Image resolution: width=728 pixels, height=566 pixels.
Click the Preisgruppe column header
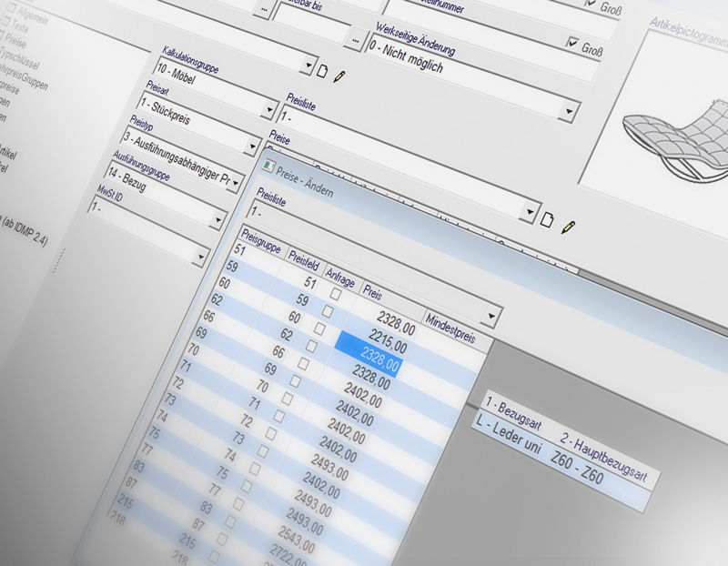click(x=260, y=241)
